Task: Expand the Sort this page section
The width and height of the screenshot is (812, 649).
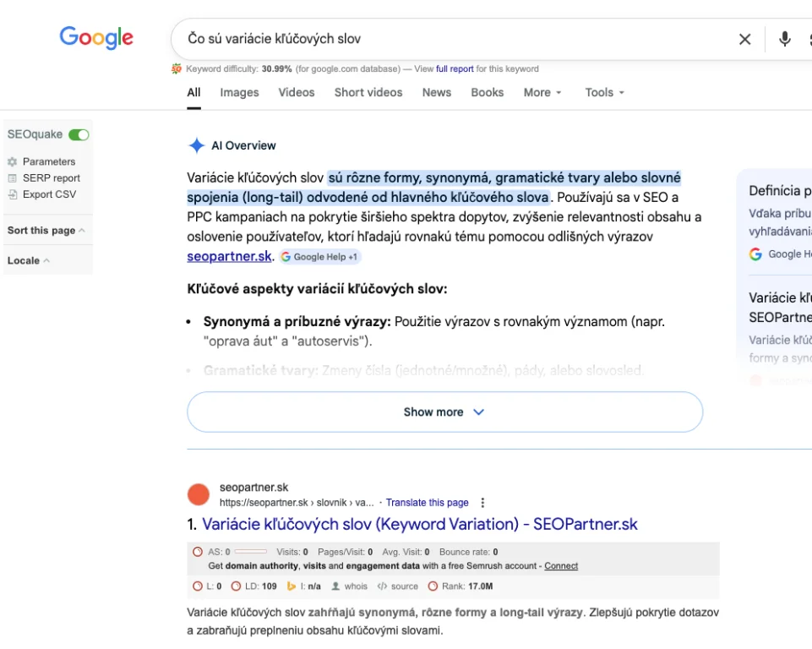Action: (46, 231)
